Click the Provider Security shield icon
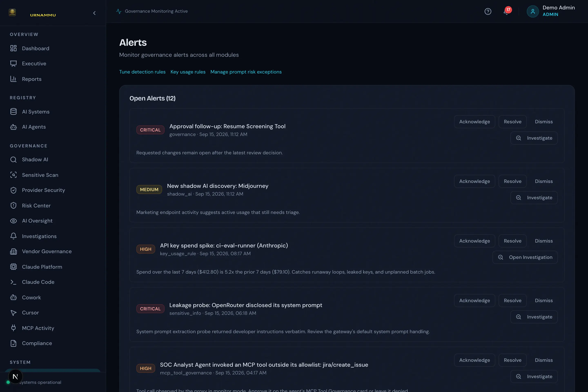Viewport: 588px width, 392px height. (13, 190)
